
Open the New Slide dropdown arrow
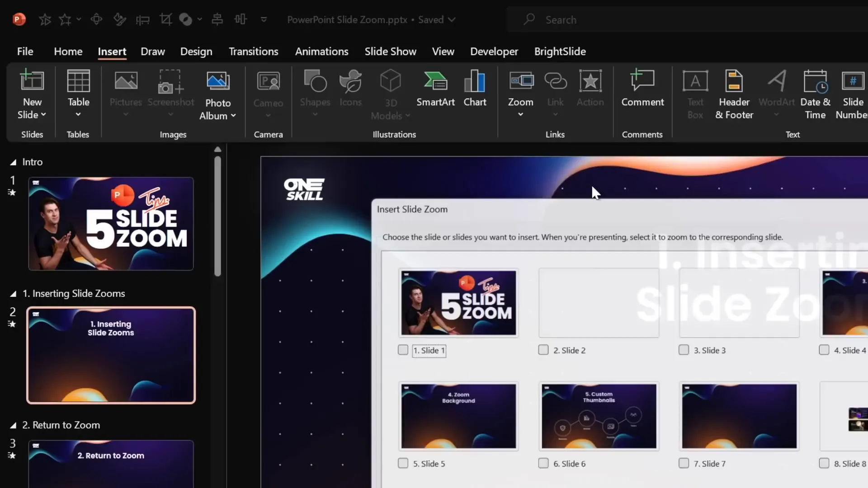pyautogui.click(x=43, y=115)
